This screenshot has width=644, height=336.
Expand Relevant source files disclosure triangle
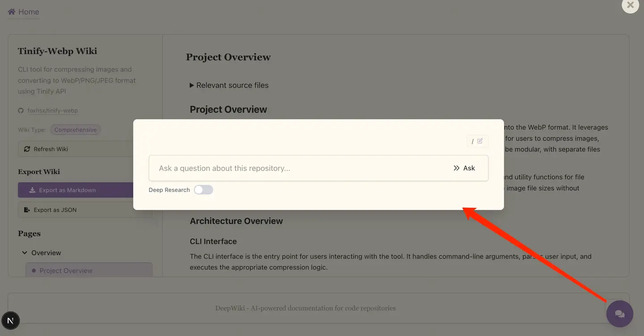click(192, 85)
